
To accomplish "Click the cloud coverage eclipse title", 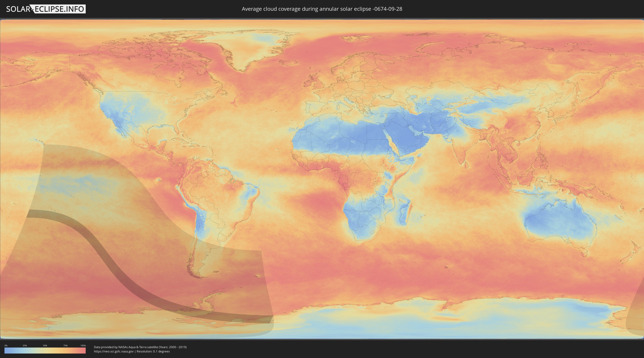I will (x=322, y=9).
